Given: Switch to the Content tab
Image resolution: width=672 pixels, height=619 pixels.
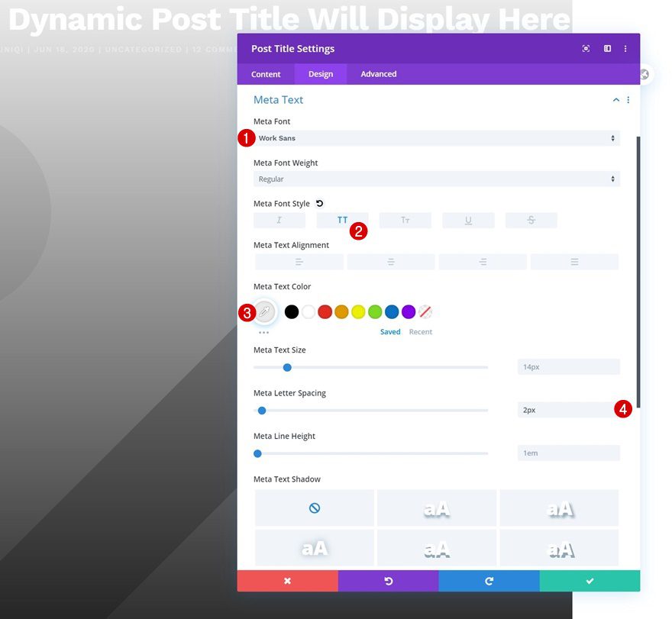Looking at the screenshot, I should [266, 74].
